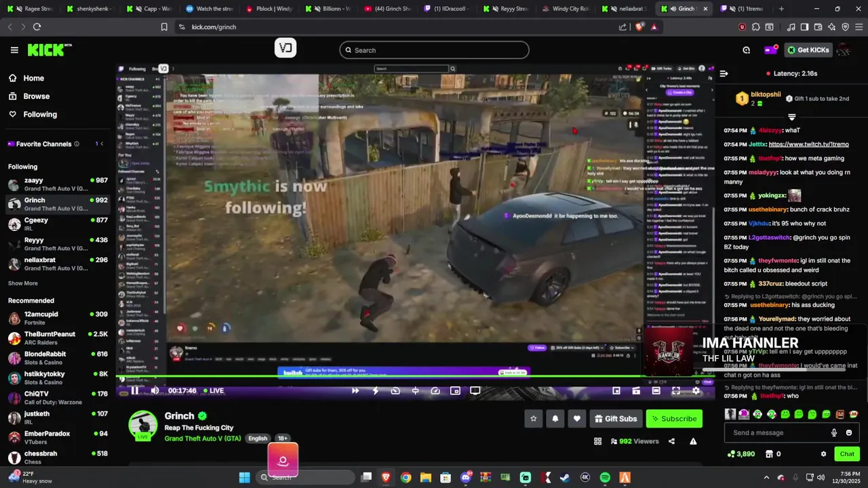Report stream with the warning triangle icon
Viewport: 868px width, 488px height.
(x=693, y=441)
